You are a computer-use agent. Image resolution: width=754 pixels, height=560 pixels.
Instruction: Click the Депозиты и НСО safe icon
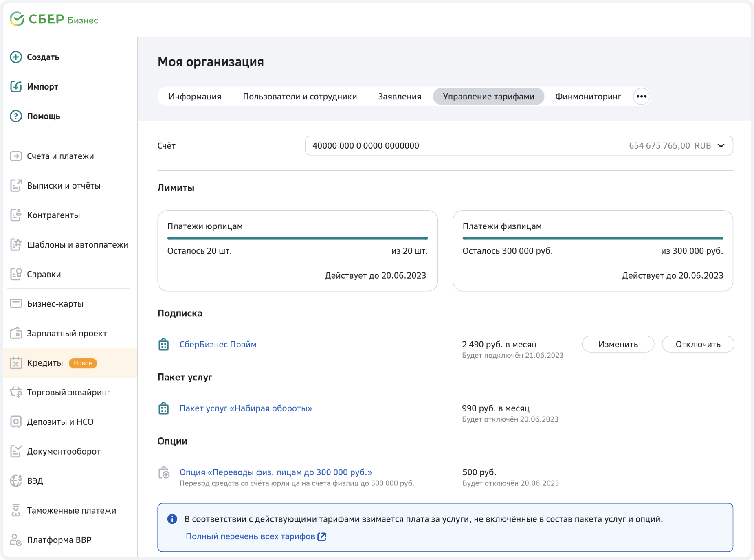(x=16, y=422)
